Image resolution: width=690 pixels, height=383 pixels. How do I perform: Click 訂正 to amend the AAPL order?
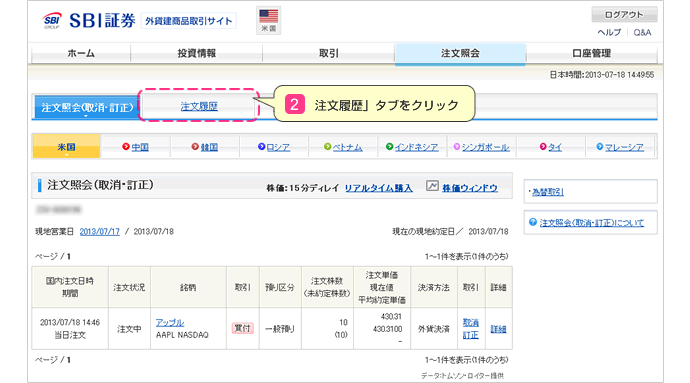(x=471, y=335)
